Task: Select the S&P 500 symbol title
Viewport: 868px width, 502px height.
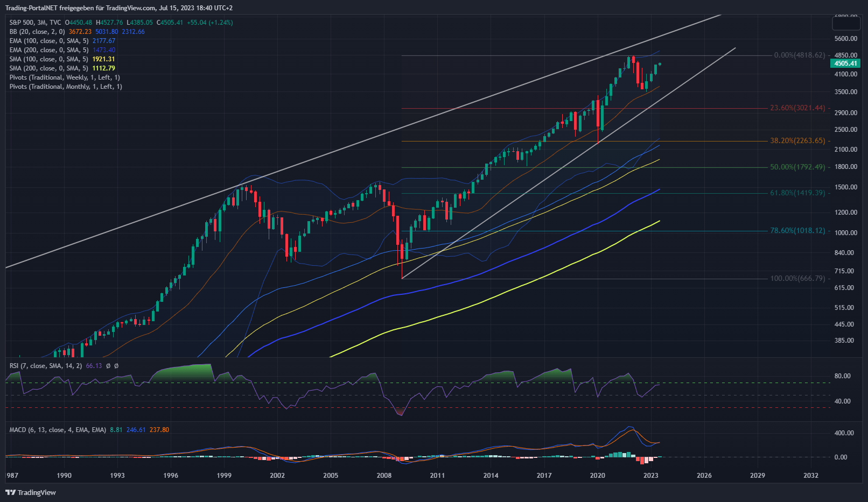Action: coord(35,23)
